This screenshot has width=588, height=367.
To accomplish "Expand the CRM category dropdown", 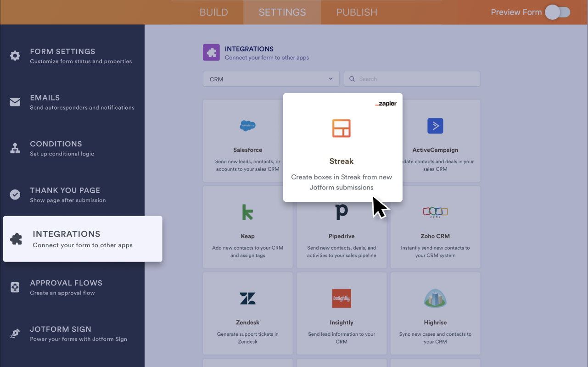I will click(x=271, y=79).
